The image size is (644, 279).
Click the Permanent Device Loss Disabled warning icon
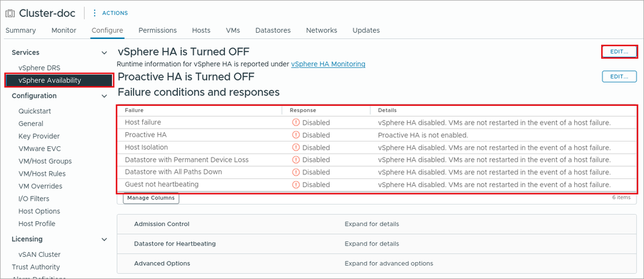click(x=296, y=160)
